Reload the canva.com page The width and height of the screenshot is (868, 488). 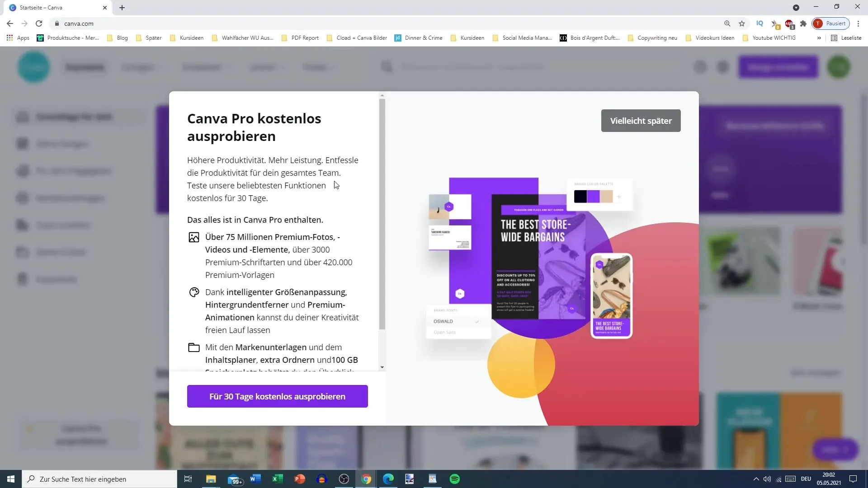pos(39,23)
